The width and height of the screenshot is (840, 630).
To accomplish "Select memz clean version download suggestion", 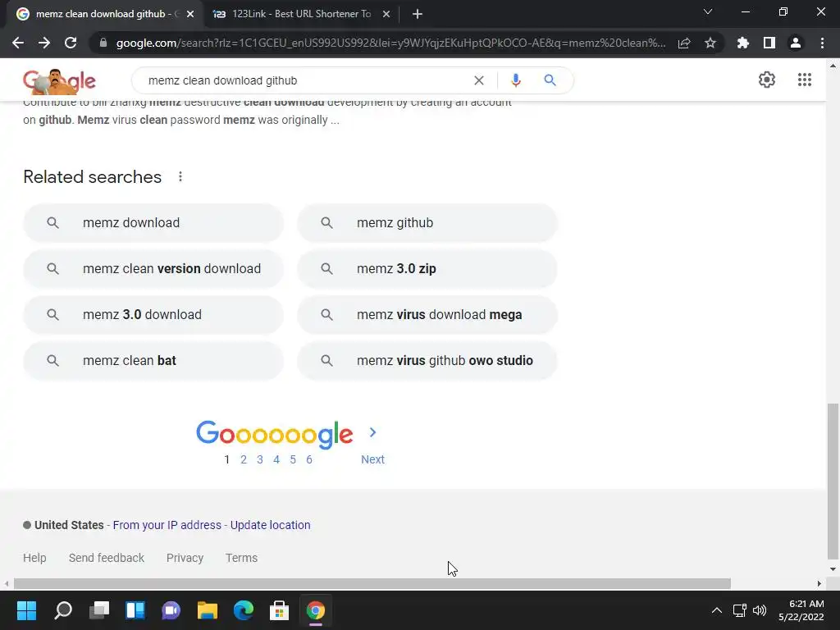I will point(153,269).
